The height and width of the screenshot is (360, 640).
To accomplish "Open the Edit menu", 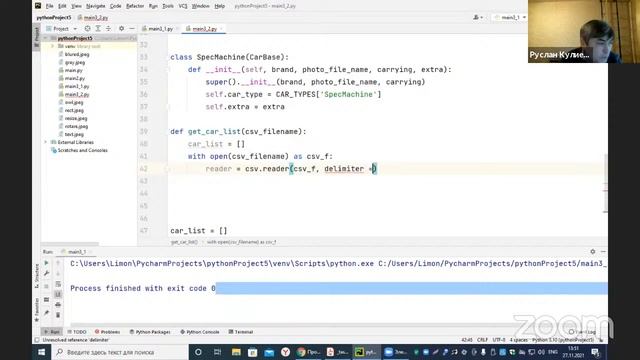I will pos(62,6).
